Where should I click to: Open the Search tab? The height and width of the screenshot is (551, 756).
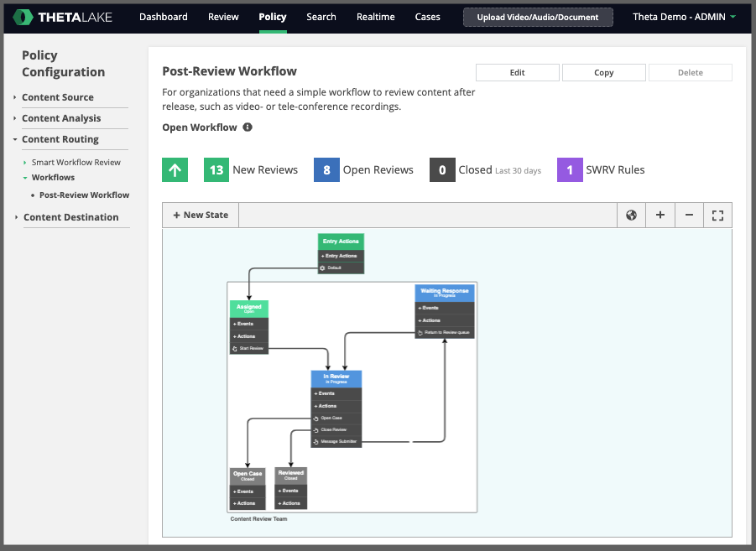pyautogui.click(x=321, y=17)
